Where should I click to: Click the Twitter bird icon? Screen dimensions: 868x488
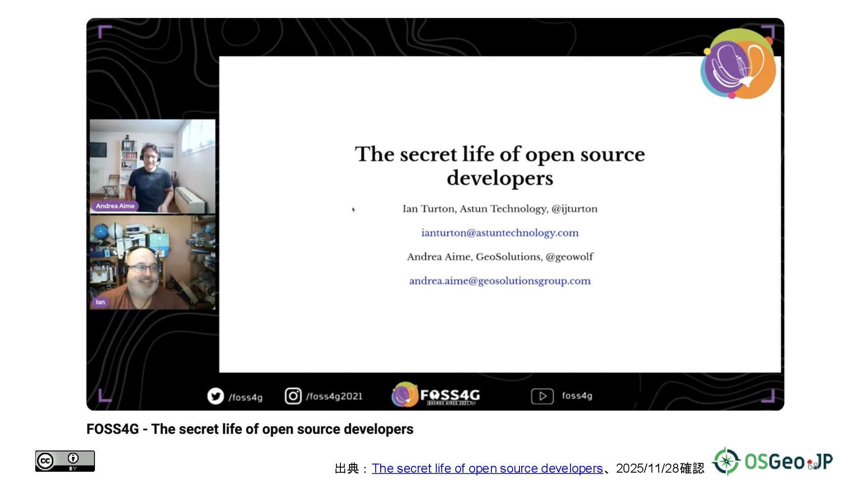[216, 396]
